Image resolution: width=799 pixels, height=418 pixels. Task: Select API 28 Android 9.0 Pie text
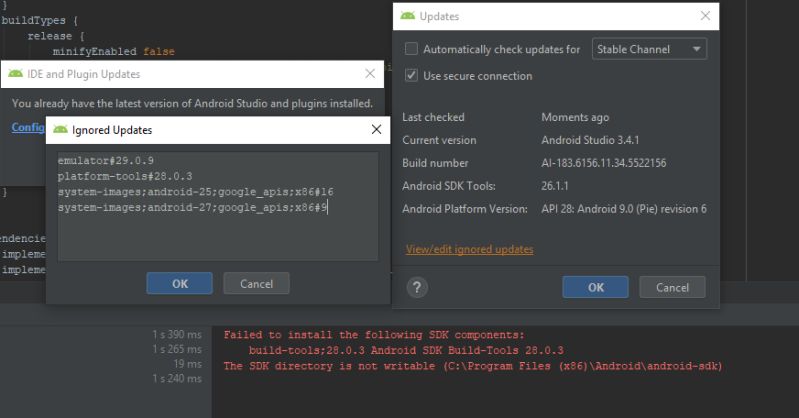pos(624,209)
